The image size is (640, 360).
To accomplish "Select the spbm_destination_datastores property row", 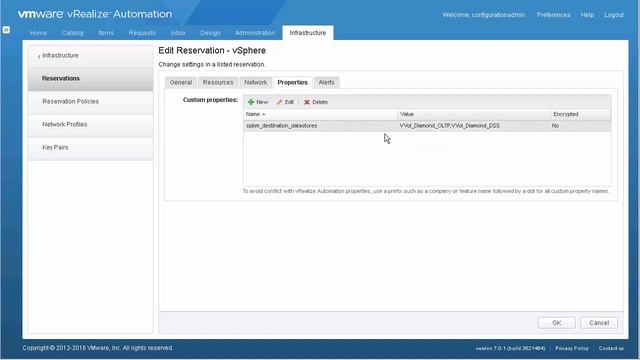I will 427,126.
